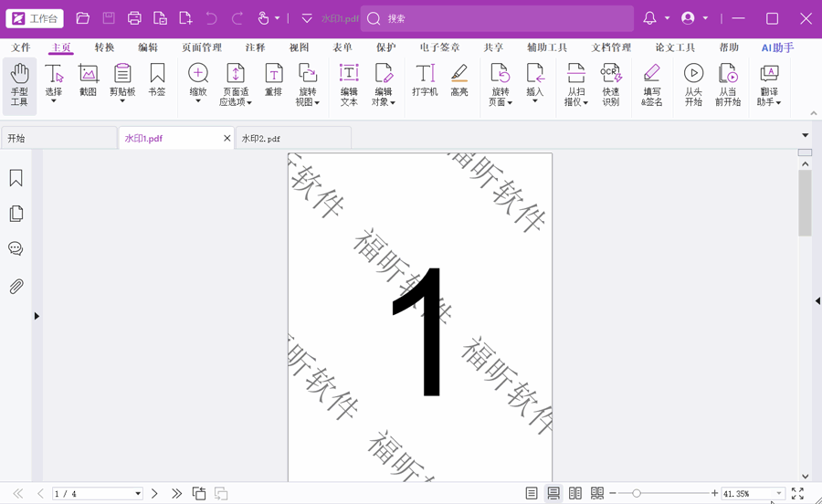Go to the next page arrow
The image size is (822, 504).
[x=154, y=493]
